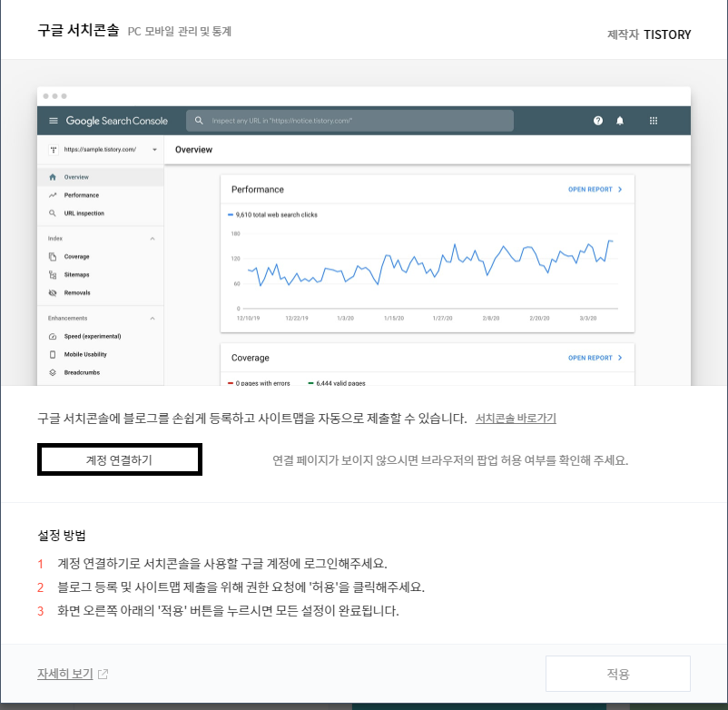Click the Tistory favicon beside the property URL

[x=54, y=150]
